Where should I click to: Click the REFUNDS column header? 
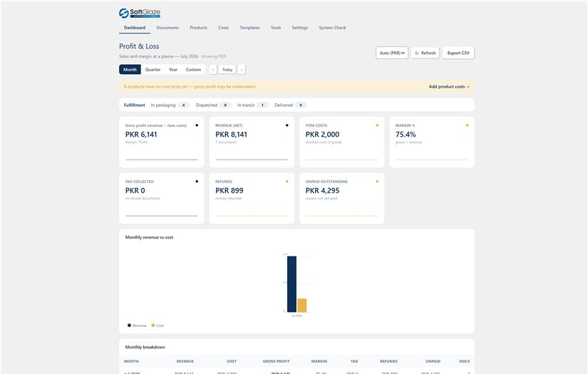coord(388,361)
